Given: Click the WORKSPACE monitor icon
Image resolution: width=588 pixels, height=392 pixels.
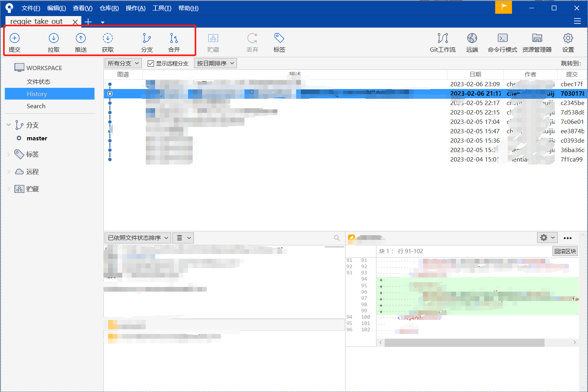Looking at the screenshot, I should pos(19,67).
